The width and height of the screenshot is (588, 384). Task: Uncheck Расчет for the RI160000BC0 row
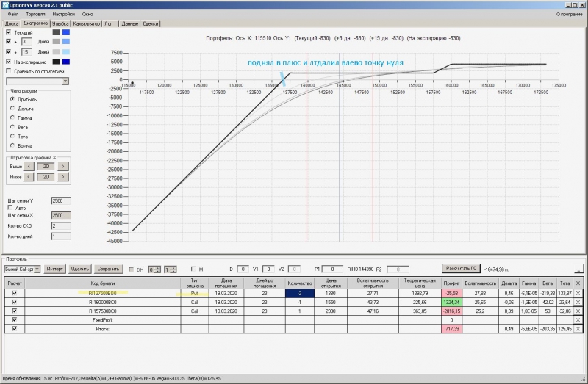[15, 302]
